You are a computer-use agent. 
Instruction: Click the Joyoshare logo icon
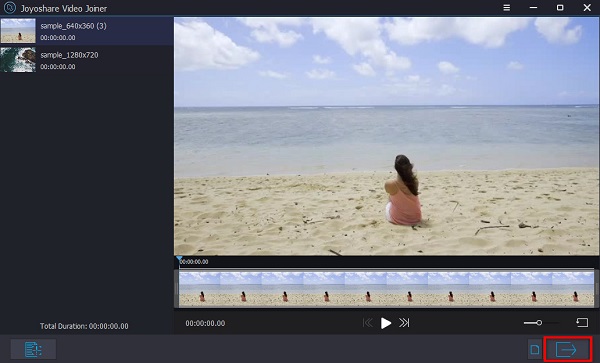point(10,8)
